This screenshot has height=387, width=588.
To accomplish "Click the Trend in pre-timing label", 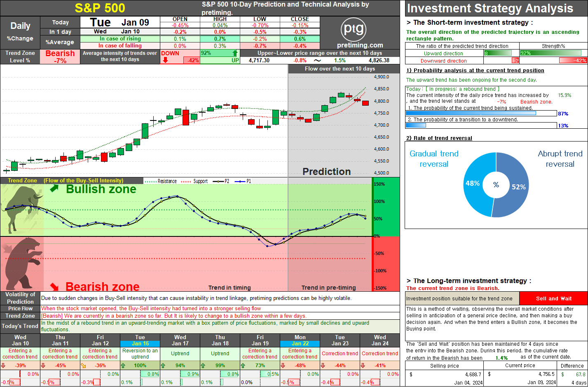I will point(328,288).
